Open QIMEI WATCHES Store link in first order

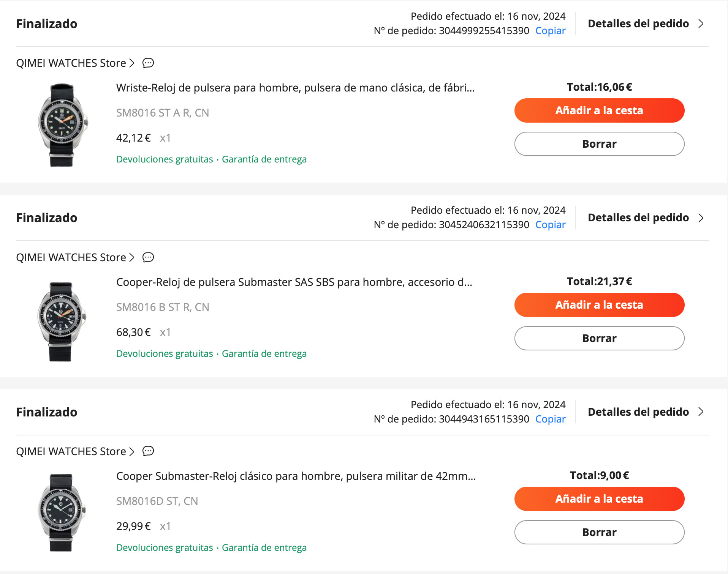75,63
